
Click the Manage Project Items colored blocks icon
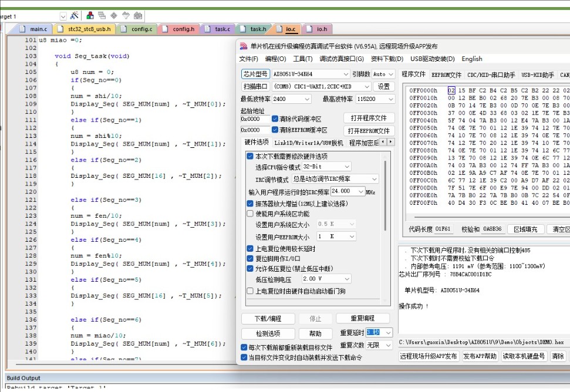(x=90, y=16)
